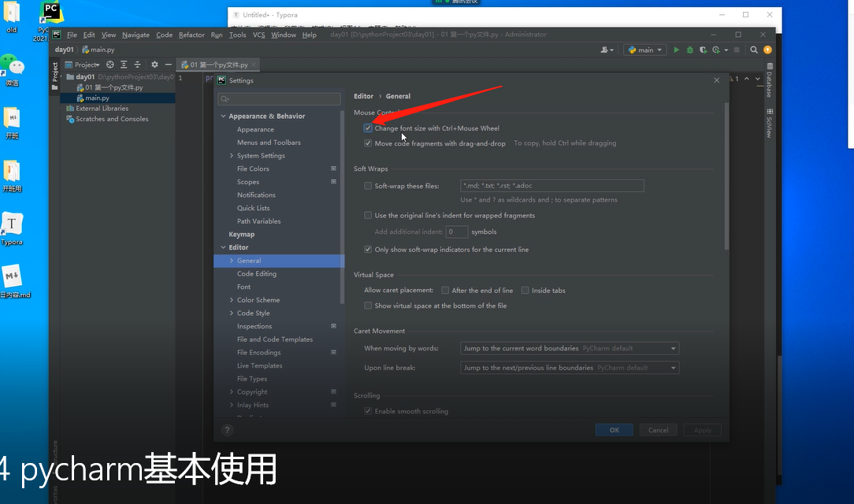
Task: Expand Inlay Hints tree node
Action: (232, 405)
